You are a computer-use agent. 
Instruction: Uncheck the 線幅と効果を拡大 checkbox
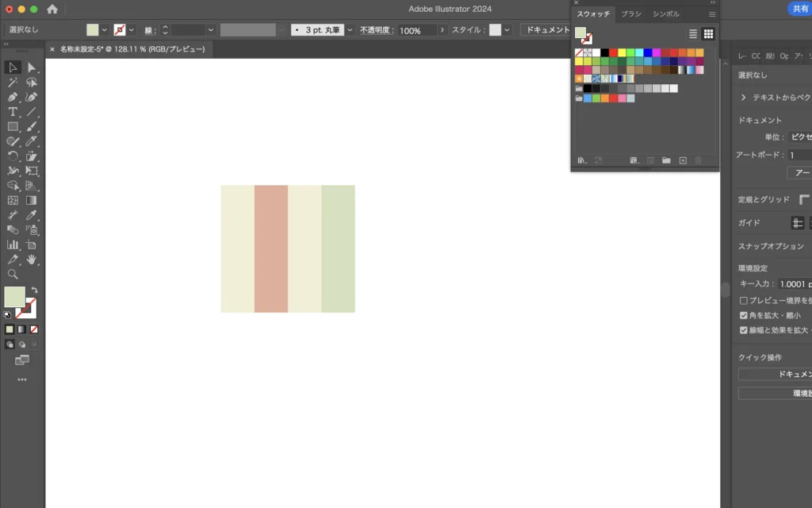[x=743, y=330]
